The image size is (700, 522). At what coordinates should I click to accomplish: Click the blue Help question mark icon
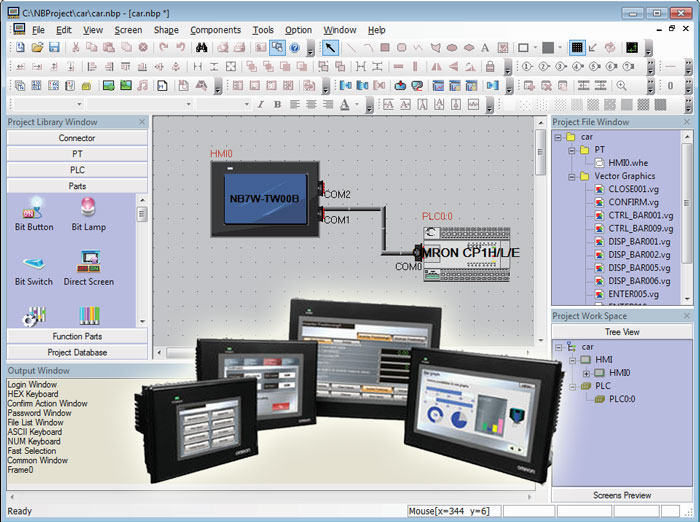tap(295, 48)
